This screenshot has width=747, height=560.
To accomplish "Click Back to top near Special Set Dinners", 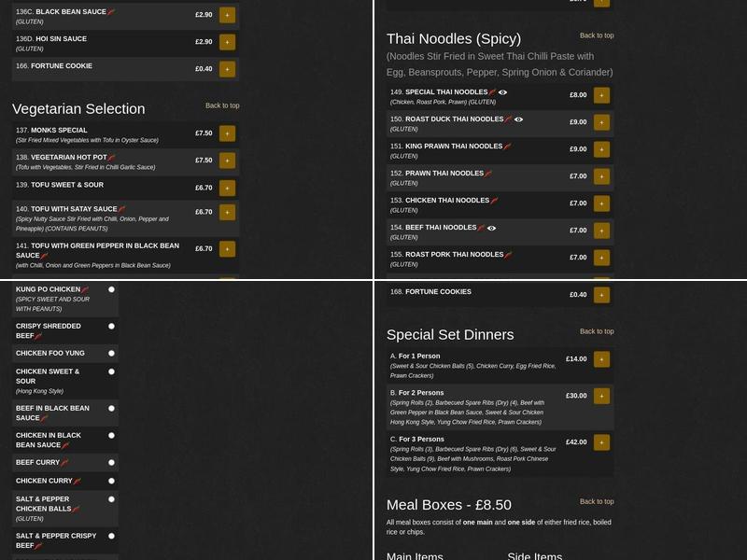I will tap(597, 330).
